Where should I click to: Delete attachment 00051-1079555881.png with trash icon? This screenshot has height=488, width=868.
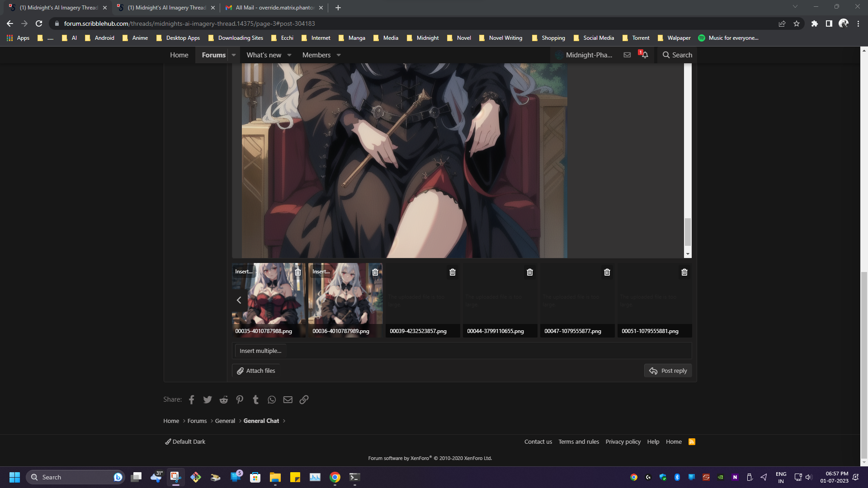pyautogui.click(x=684, y=272)
